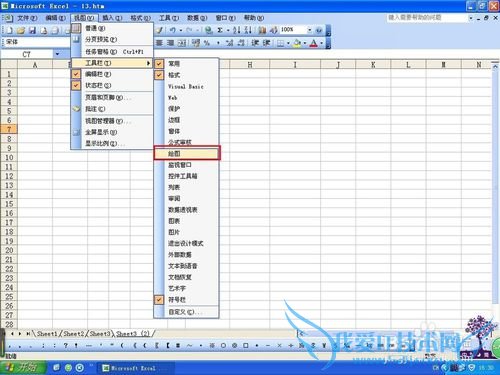Toggle the 常用 (Standard) toolbar checkmark
Screen dimensions: 500x375
[x=159, y=64]
